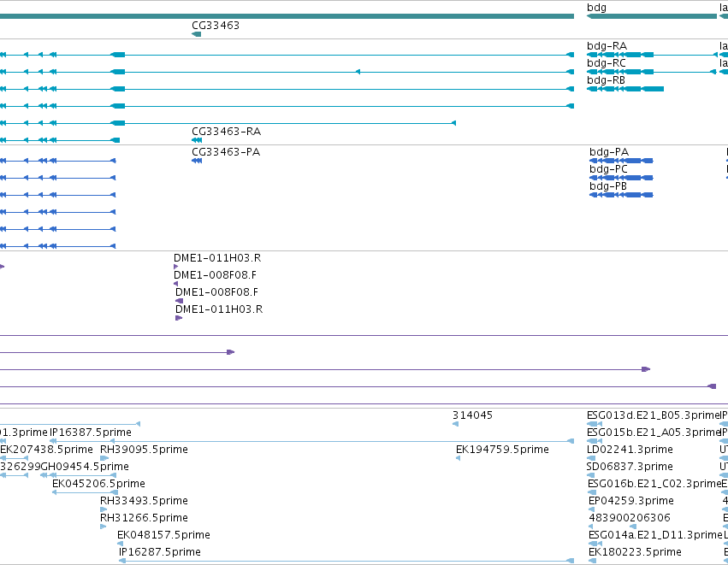This screenshot has width=728, height=565.
Task: Select the bdg-PA protein label
Action: click(x=609, y=152)
